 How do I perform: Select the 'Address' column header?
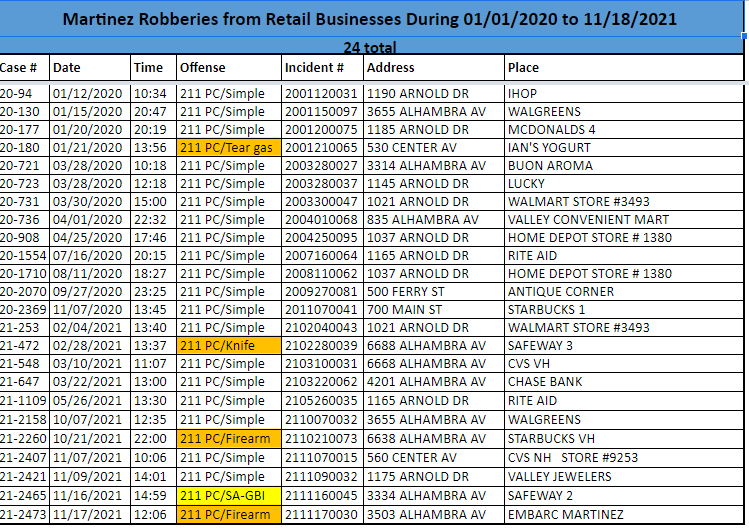[x=434, y=67]
